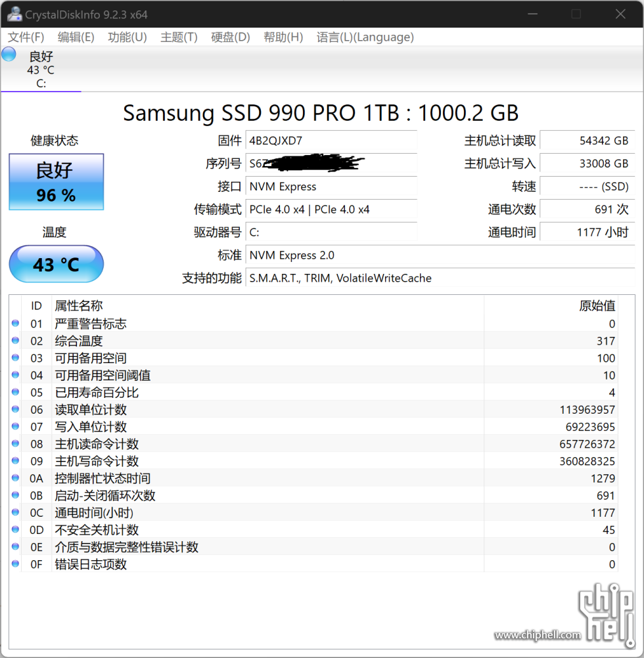Click status dot for 06 读取单位计数
Viewport: 644px width, 658px height.
pyautogui.click(x=16, y=409)
